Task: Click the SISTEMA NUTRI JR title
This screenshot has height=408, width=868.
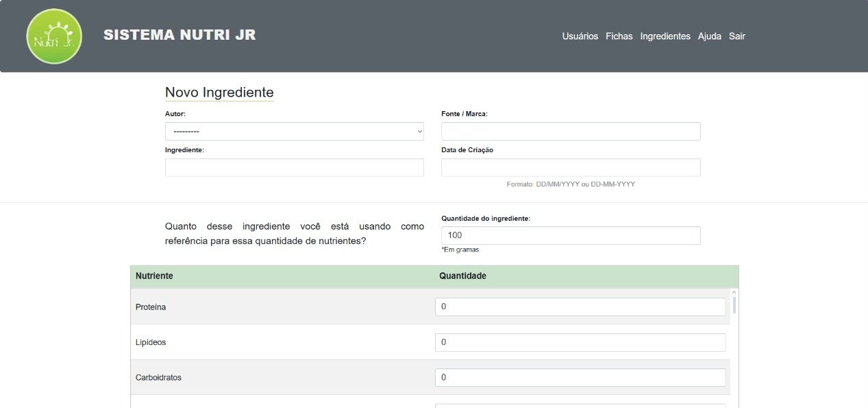Action: pyautogui.click(x=179, y=35)
